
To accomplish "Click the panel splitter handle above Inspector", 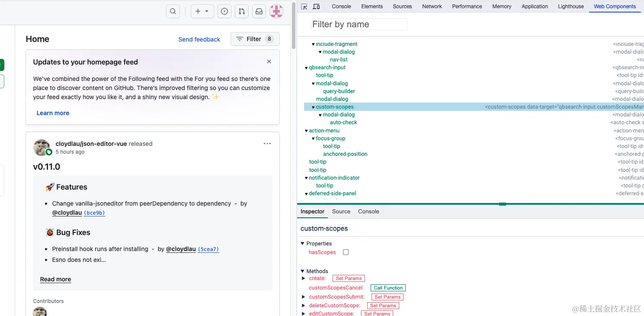I will (x=503, y=204).
